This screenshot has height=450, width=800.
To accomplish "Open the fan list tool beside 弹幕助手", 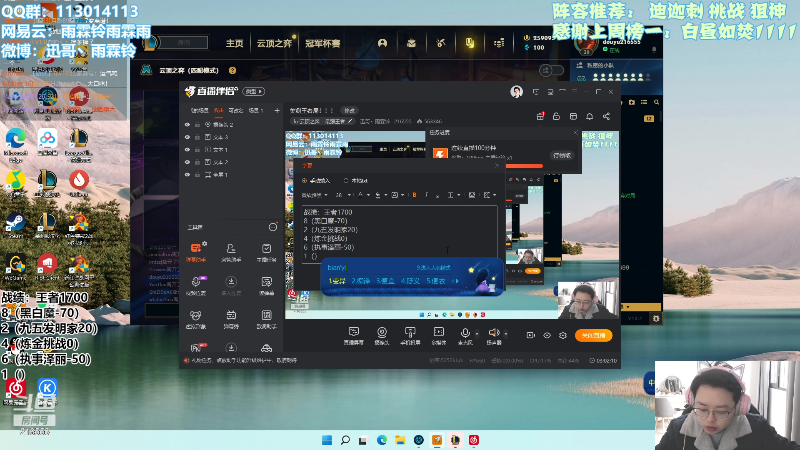I will click(x=231, y=252).
